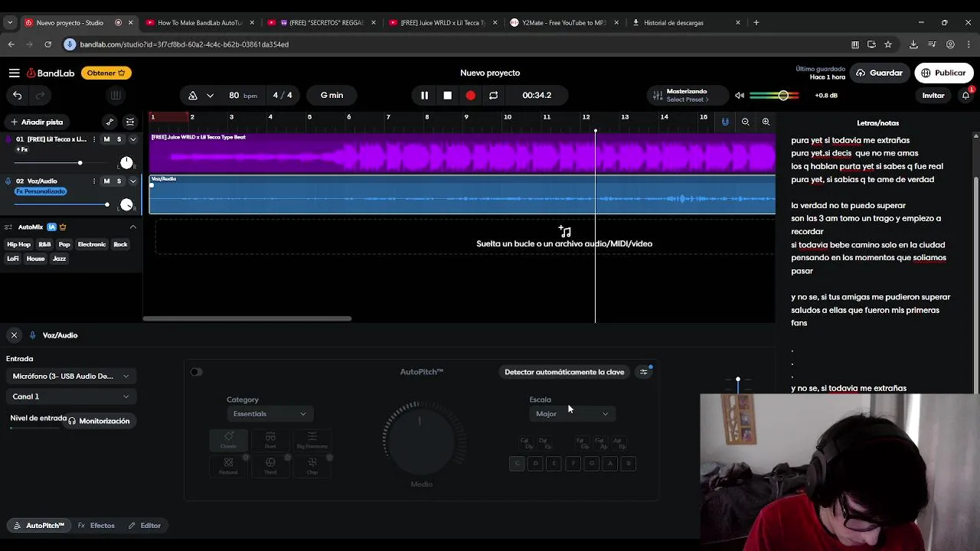Click Fx Personalizado on Voz/Audio track

(41, 191)
